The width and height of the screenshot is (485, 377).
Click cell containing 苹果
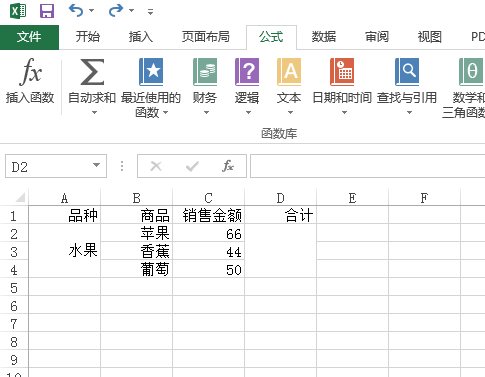coord(137,233)
